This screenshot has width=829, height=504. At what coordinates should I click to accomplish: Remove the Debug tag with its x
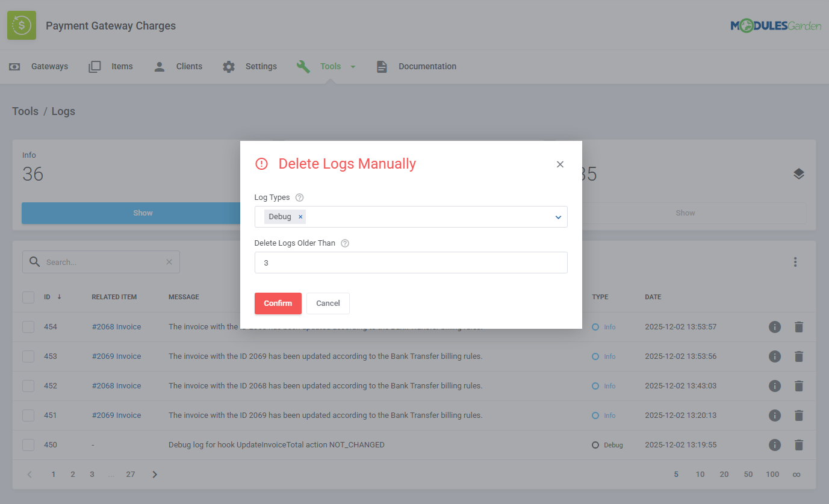(x=300, y=216)
